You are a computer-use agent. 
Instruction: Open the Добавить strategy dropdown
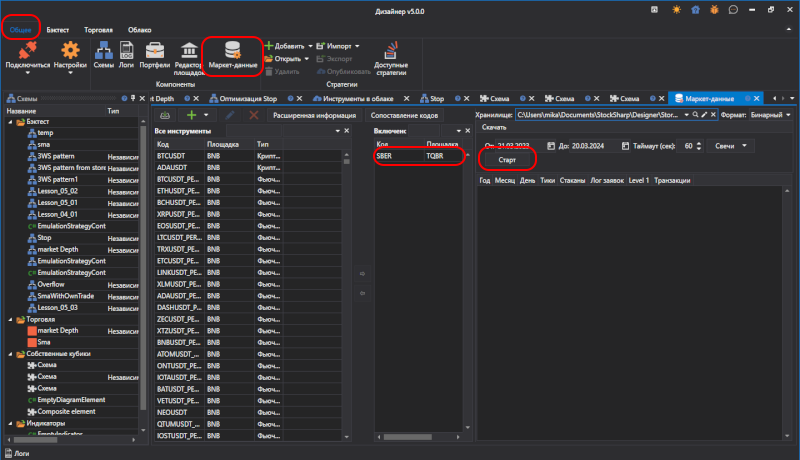pyautogui.click(x=310, y=46)
